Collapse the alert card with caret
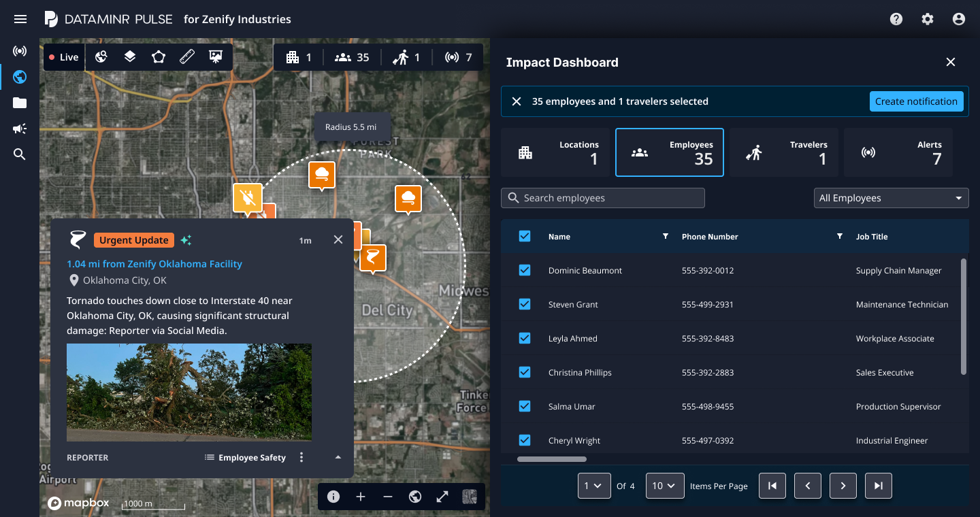 pyautogui.click(x=338, y=458)
